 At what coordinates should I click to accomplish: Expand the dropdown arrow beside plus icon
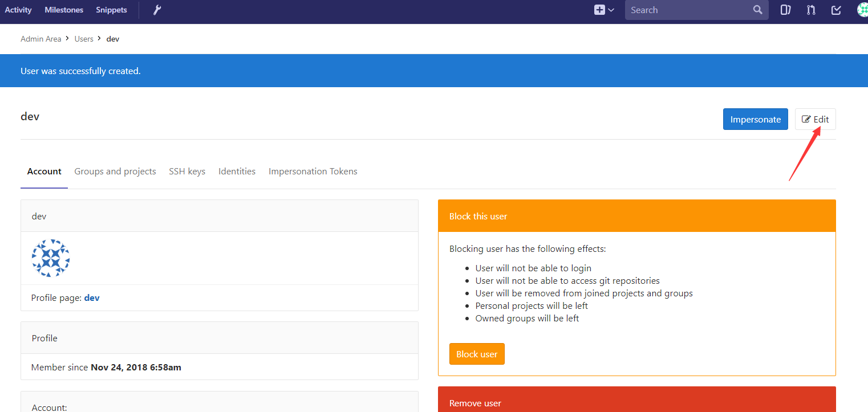(611, 10)
